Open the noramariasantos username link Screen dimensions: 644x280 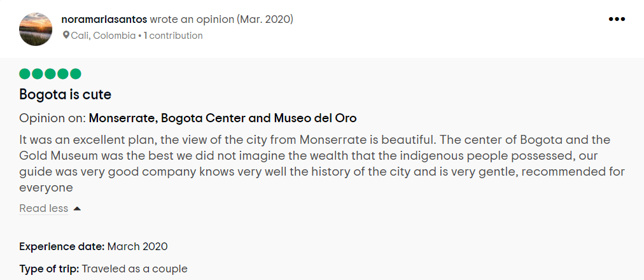click(x=104, y=19)
